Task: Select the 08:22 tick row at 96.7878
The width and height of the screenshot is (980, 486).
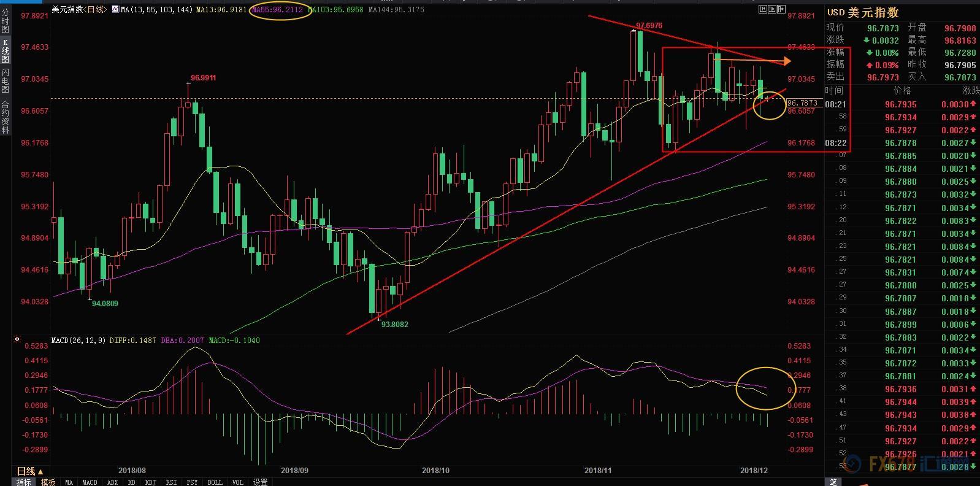Action: pos(902,144)
